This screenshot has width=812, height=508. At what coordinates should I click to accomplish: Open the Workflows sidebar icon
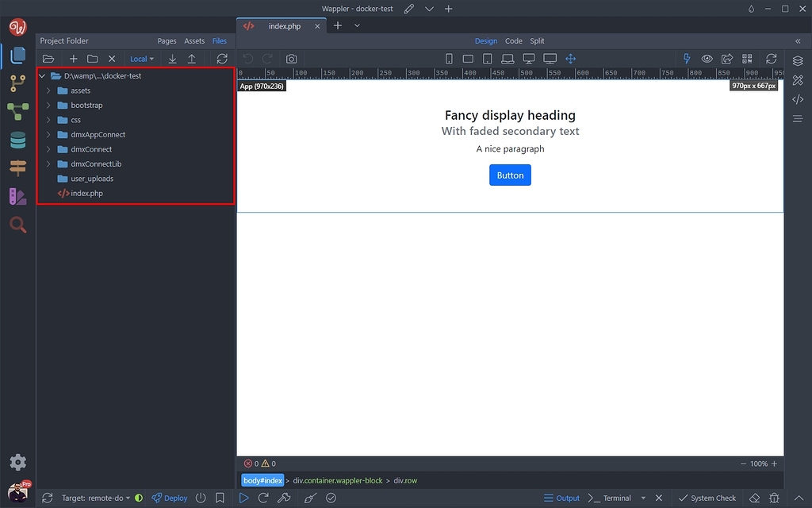pyautogui.click(x=18, y=111)
